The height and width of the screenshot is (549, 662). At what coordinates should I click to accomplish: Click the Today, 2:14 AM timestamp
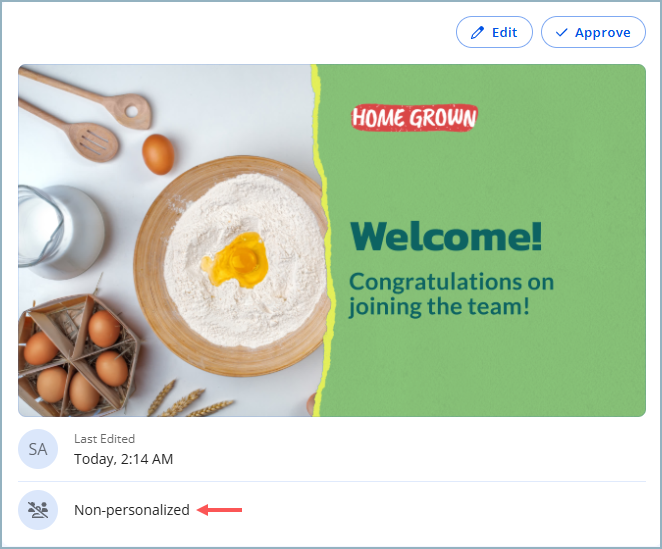123,459
